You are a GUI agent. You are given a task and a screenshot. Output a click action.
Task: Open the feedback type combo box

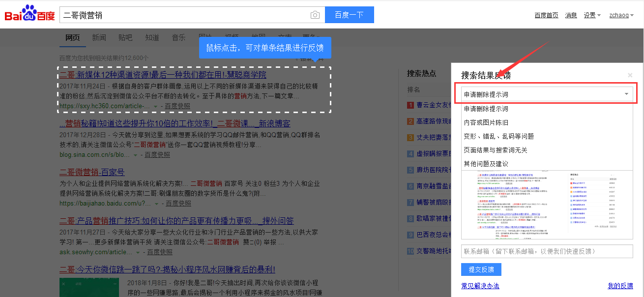point(548,94)
